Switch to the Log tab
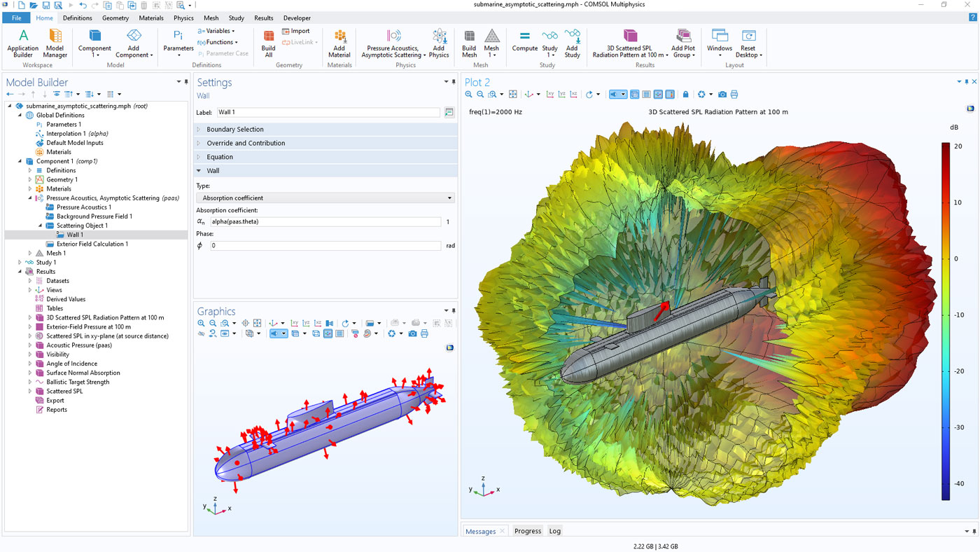The height and width of the screenshot is (552, 980). tap(554, 531)
